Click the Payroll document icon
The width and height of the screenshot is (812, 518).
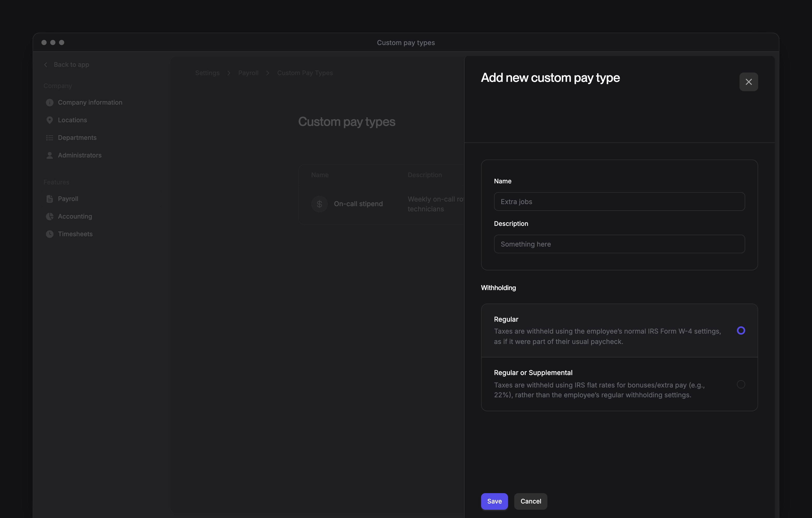[x=49, y=199]
